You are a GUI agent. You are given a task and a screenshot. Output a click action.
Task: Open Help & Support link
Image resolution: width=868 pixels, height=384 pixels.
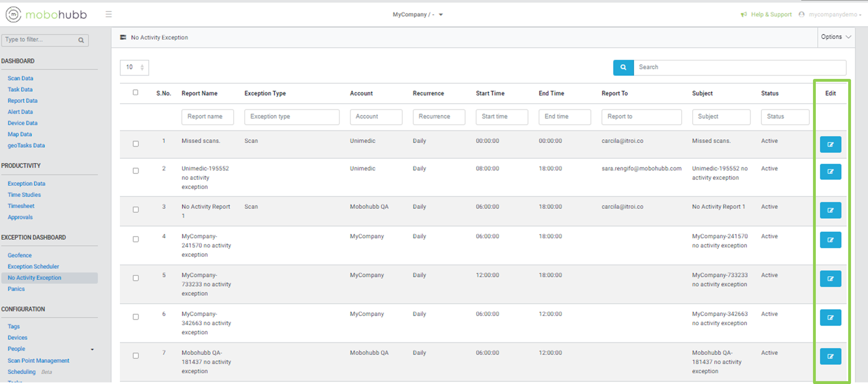click(x=771, y=15)
